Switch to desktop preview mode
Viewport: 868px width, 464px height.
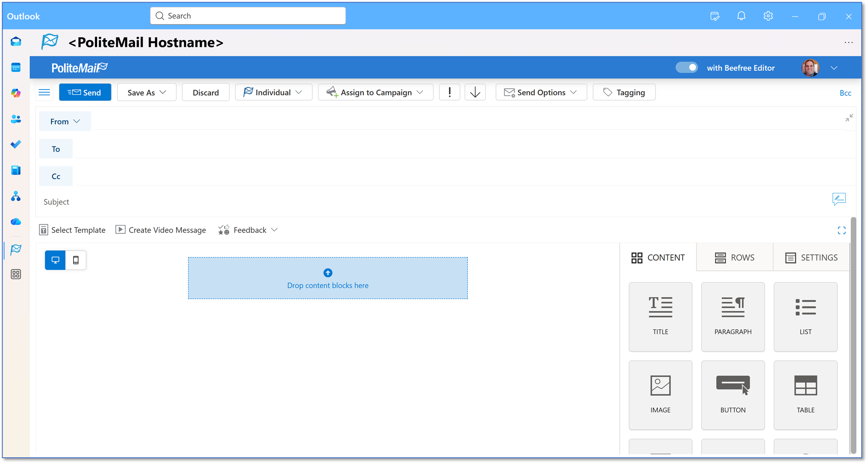click(55, 260)
